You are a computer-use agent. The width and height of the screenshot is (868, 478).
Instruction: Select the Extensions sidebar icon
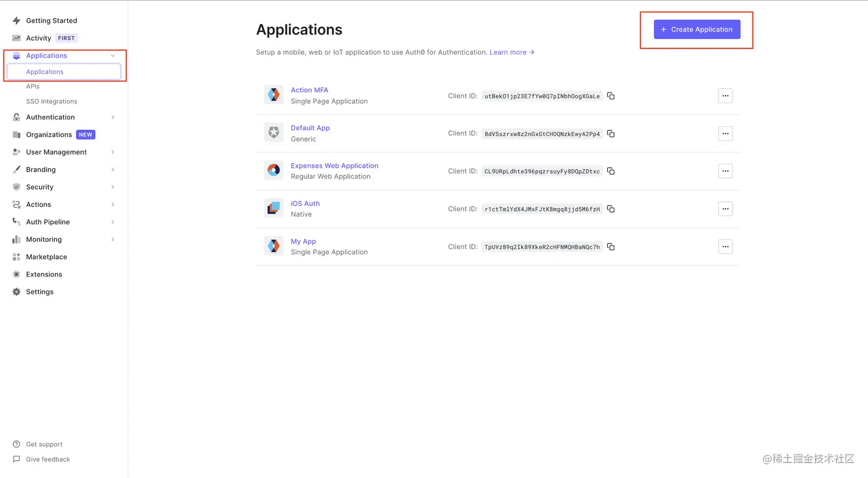[x=17, y=274]
